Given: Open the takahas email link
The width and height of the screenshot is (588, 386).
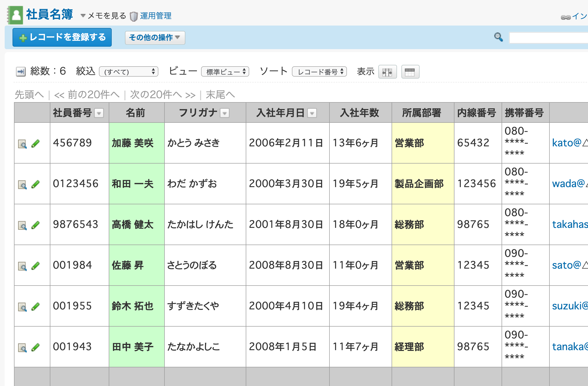Looking at the screenshot, I should pyautogui.click(x=570, y=225).
